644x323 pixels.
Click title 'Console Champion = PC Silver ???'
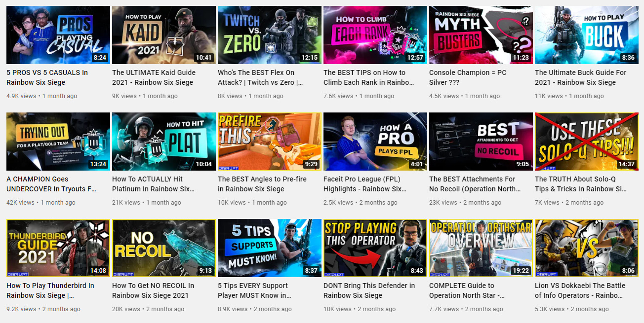tap(468, 77)
